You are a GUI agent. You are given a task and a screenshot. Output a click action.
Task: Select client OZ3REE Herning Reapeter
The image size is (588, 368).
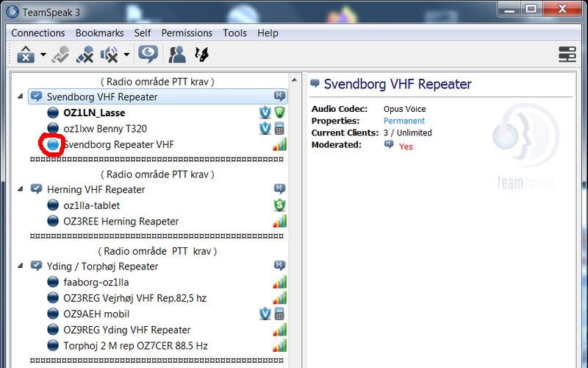point(121,222)
